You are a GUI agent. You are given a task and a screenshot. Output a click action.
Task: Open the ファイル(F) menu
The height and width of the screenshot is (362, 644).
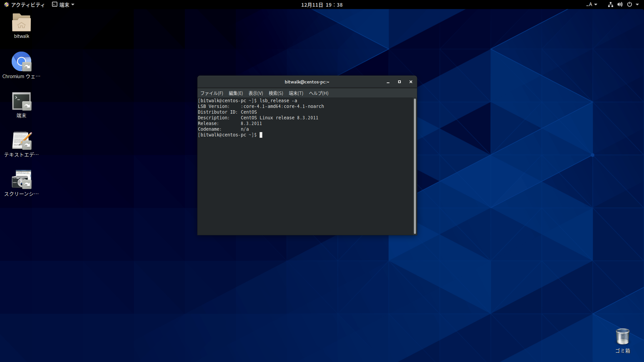[x=212, y=93]
